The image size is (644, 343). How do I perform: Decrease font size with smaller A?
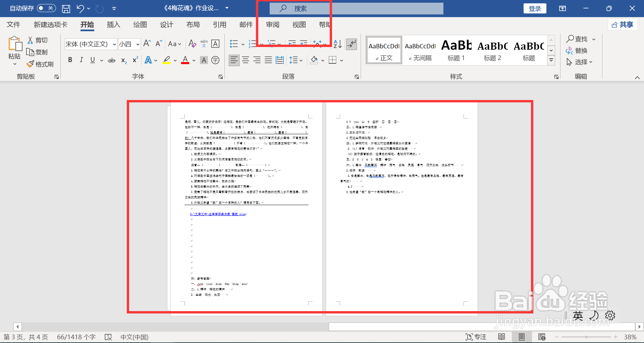[x=159, y=43]
